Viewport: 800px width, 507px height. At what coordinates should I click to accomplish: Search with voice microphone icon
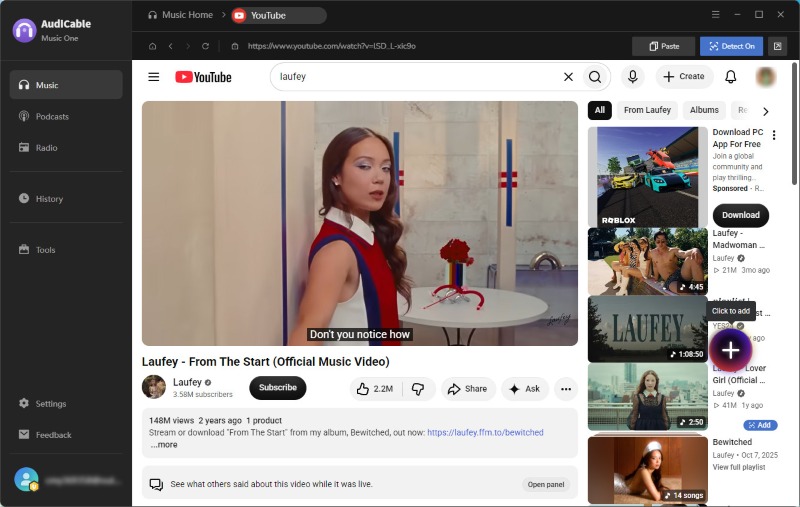click(632, 77)
